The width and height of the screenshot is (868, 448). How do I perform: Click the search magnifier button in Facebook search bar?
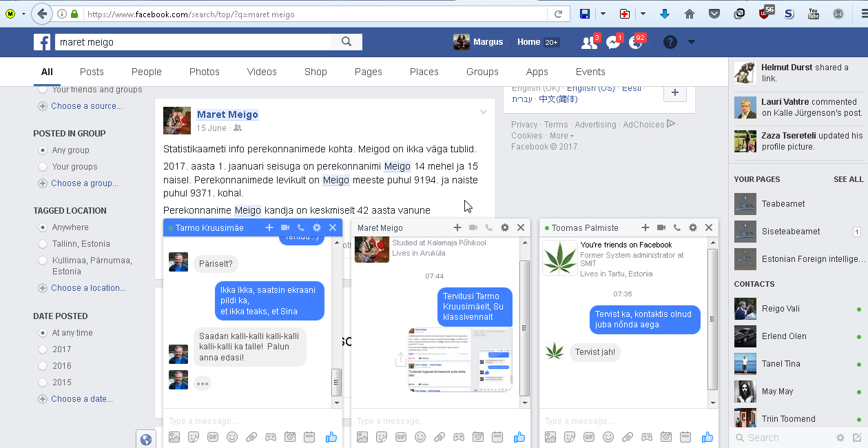[x=347, y=42]
